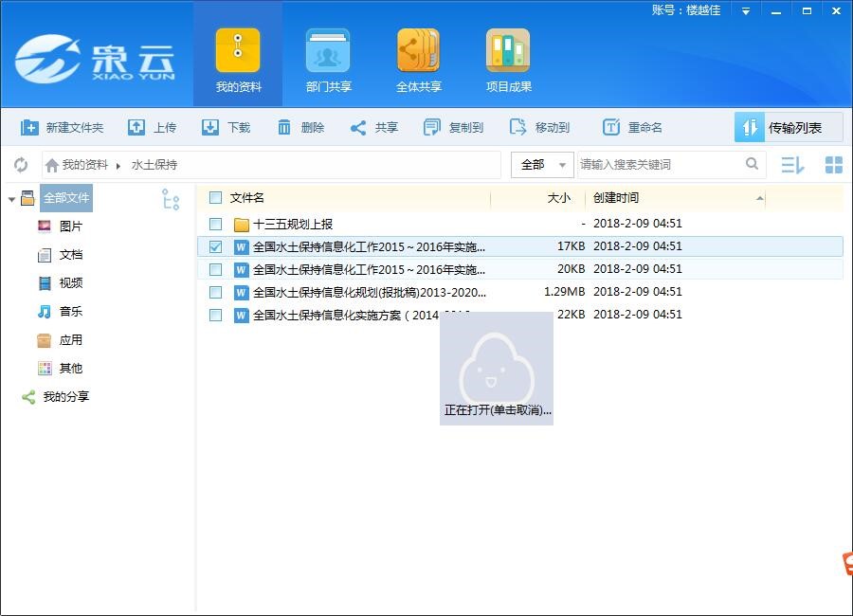Open account dropdown arrow in title bar
Viewport: 853px width, 616px height.
746,11
